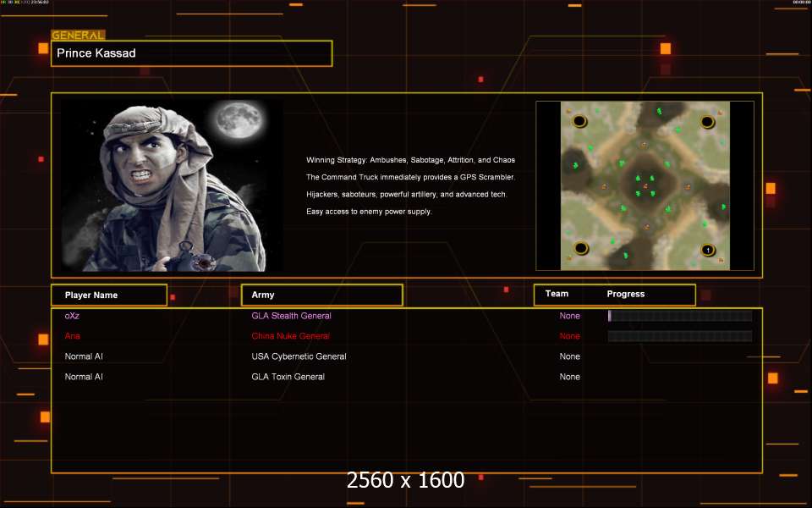Click team None in USA Cybernetic General row
The image size is (812, 508).
click(x=569, y=356)
